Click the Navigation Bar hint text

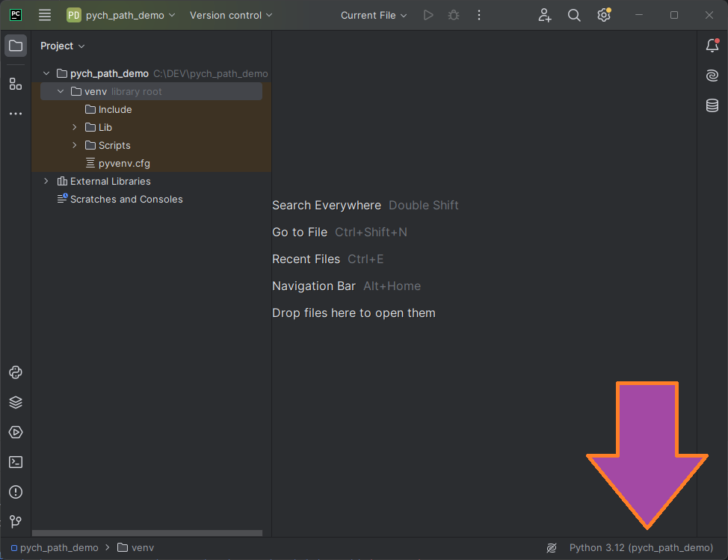coord(314,286)
